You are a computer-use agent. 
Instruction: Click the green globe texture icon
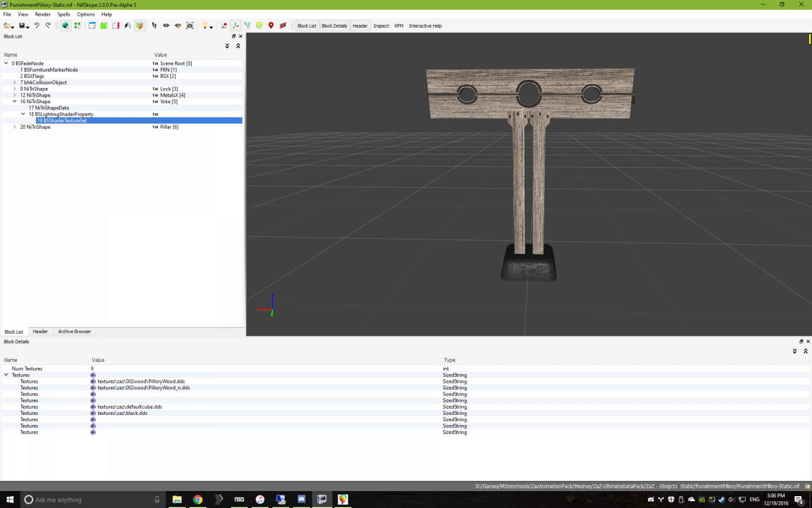pyautogui.click(x=65, y=25)
